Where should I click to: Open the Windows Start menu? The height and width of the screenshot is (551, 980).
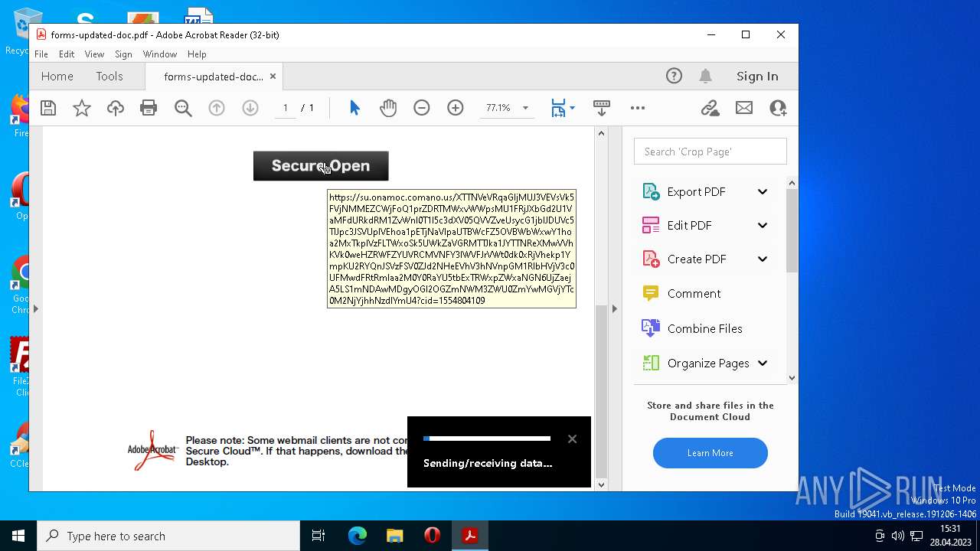click(18, 536)
